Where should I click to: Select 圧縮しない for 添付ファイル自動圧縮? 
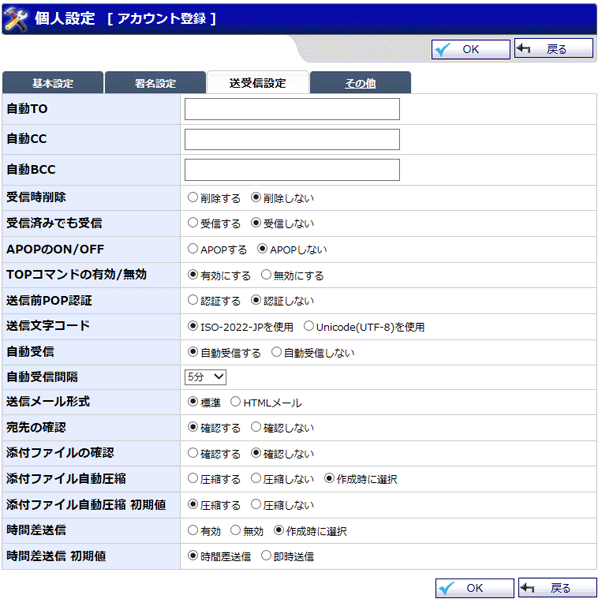(x=256, y=478)
